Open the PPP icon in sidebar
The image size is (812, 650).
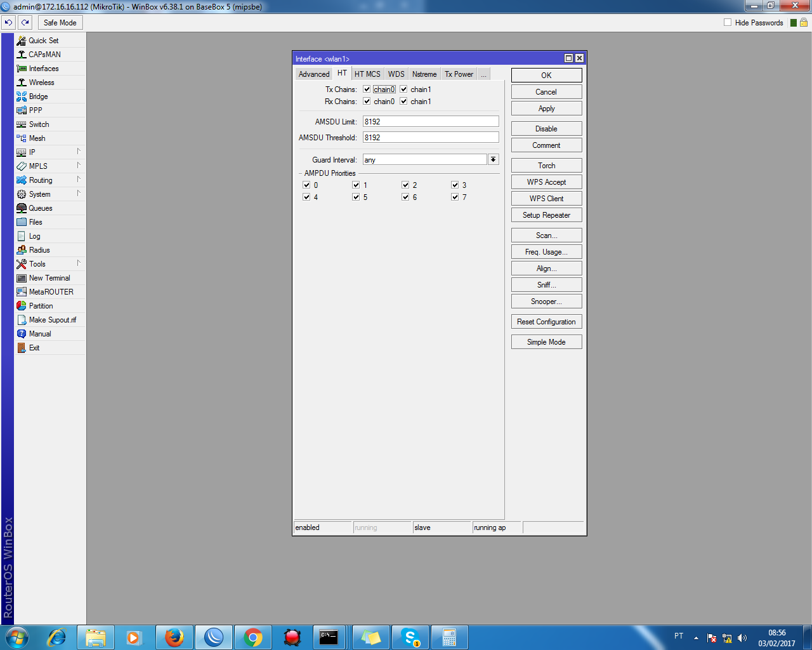pos(22,110)
